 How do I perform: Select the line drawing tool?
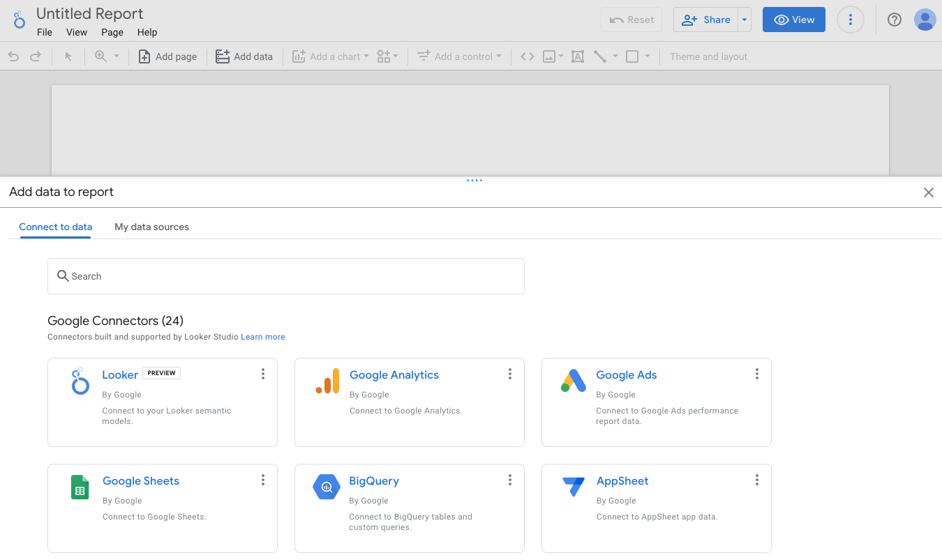pyautogui.click(x=600, y=56)
